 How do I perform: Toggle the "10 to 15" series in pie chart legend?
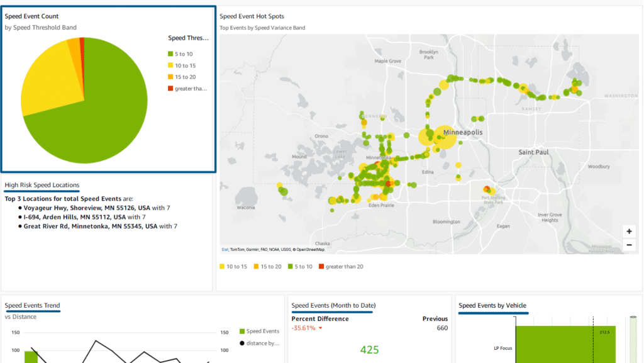[x=182, y=65]
